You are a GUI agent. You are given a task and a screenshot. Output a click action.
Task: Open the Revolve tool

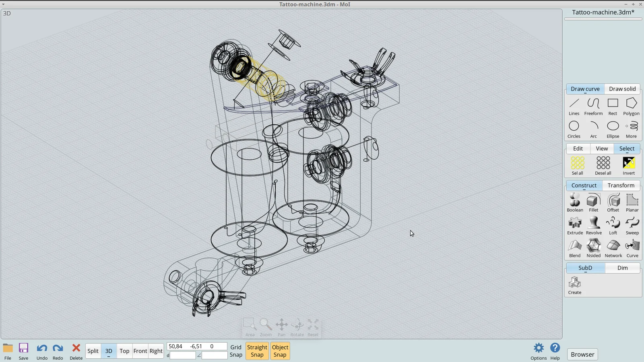[594, 225]
